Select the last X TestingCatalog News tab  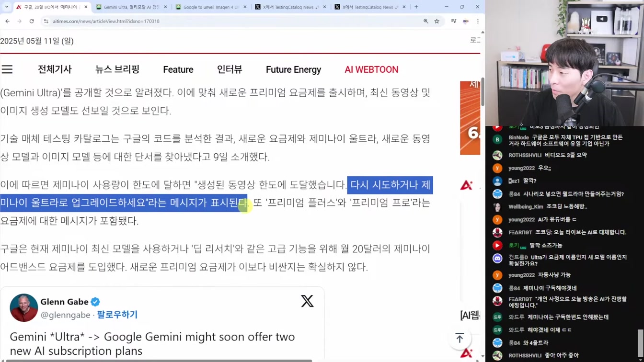tap(370, 7)
